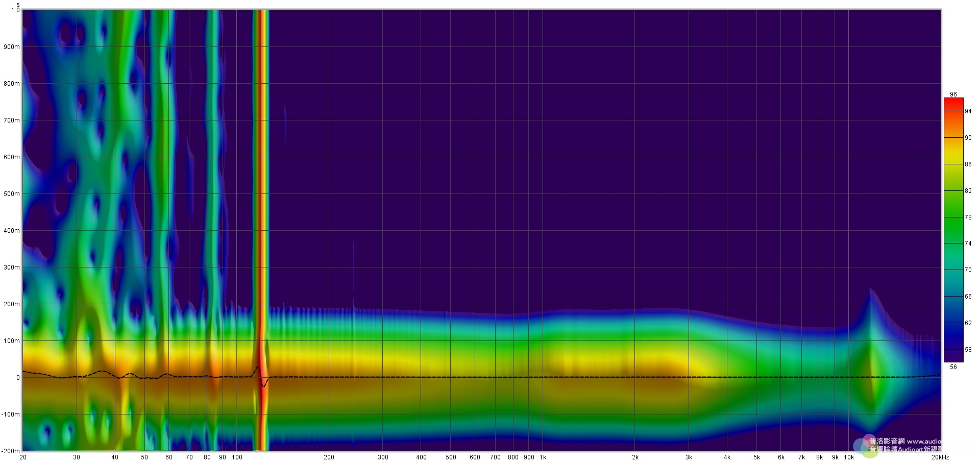Click the 2k frequency axis label

click(x=635, y=457)
